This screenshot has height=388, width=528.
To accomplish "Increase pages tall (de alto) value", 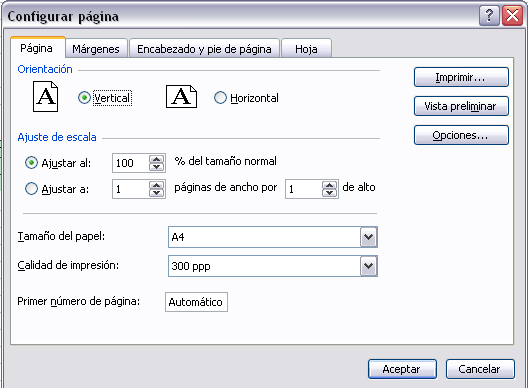I will (330, 185).
